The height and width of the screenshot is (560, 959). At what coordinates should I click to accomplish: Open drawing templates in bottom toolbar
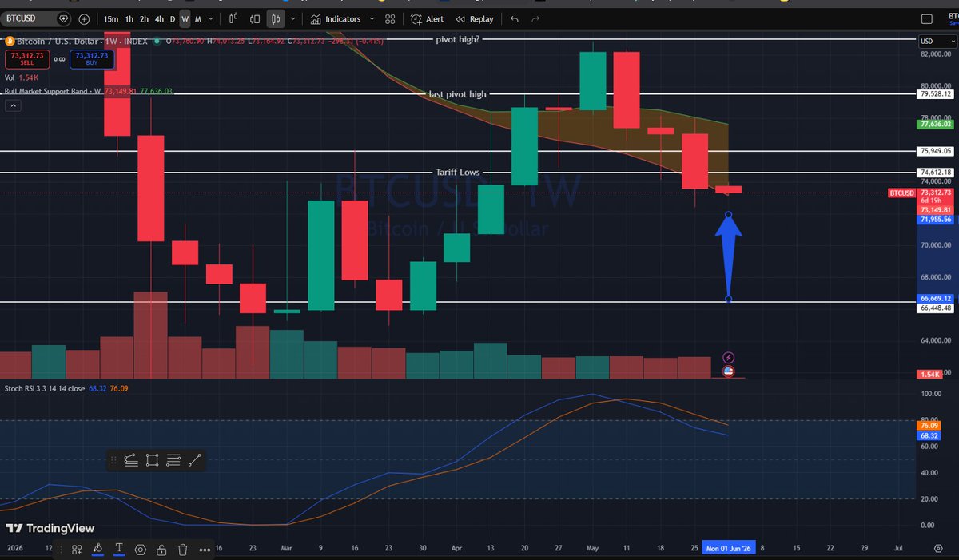pyautogui.click(x=77, y=550)
